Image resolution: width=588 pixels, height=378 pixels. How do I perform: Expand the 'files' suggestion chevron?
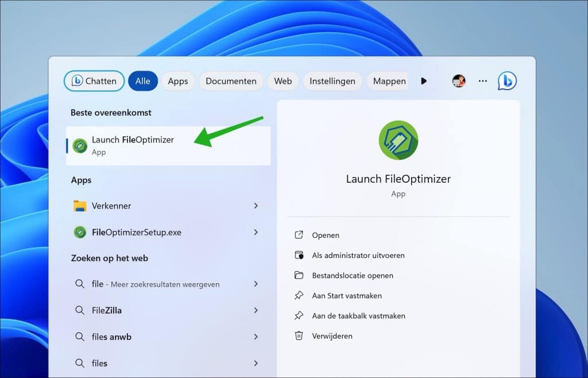pyautogui.click(x=256, y=364)
